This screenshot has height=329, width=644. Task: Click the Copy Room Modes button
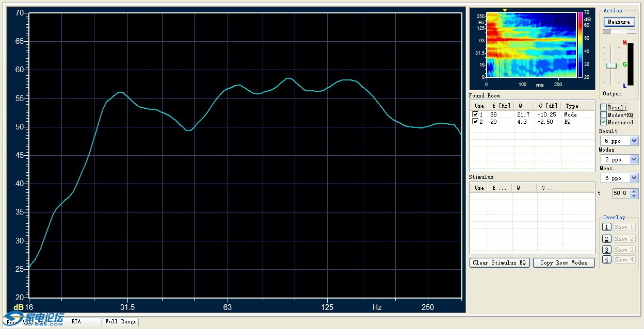pos(564,262)
